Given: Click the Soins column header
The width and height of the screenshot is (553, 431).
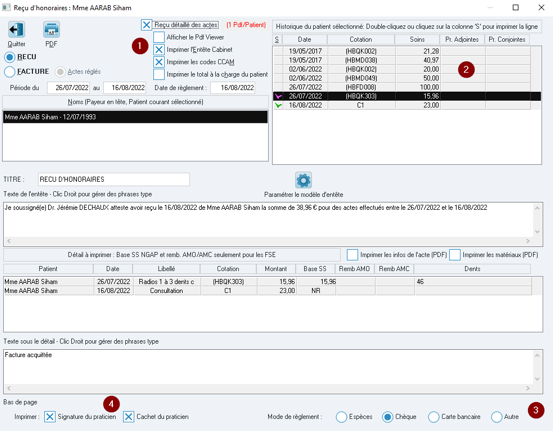Looking at the screenshot, I should pyautogui.click(x=417, y=40).
